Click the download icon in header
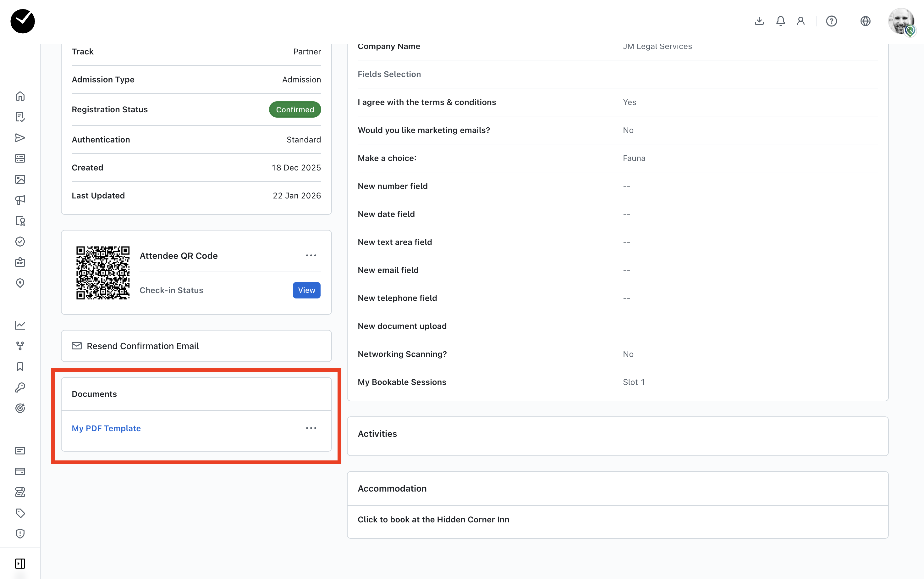 click(759, 21)
